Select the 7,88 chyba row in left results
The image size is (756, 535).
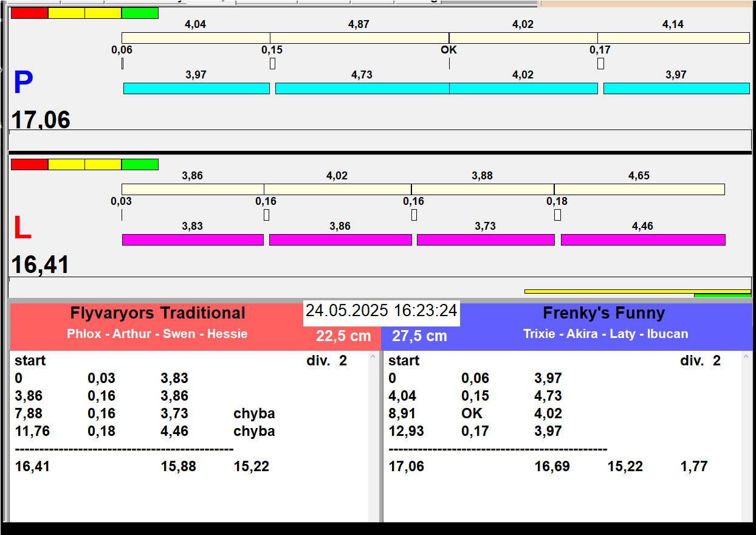coord(145,414)
